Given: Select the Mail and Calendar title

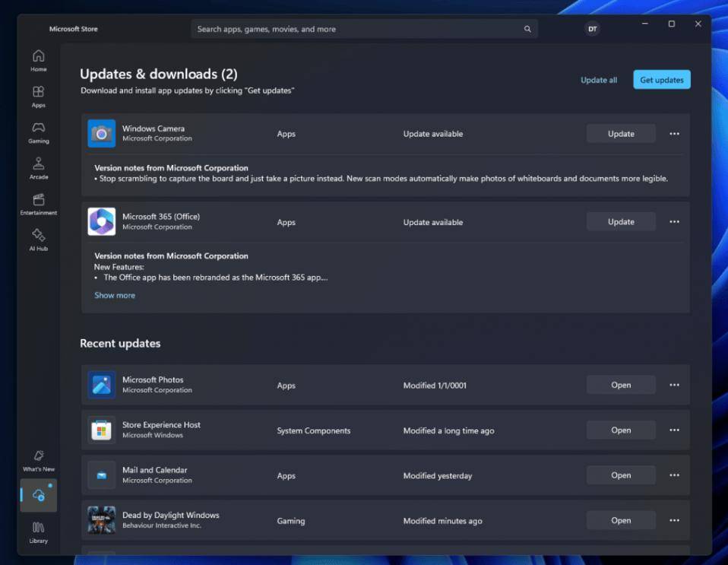Looking at the screenshot, I should click(x=154, y=470).
